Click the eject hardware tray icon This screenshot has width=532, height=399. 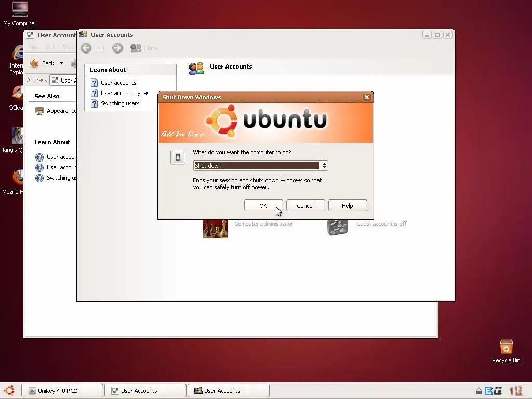(478, 391)
